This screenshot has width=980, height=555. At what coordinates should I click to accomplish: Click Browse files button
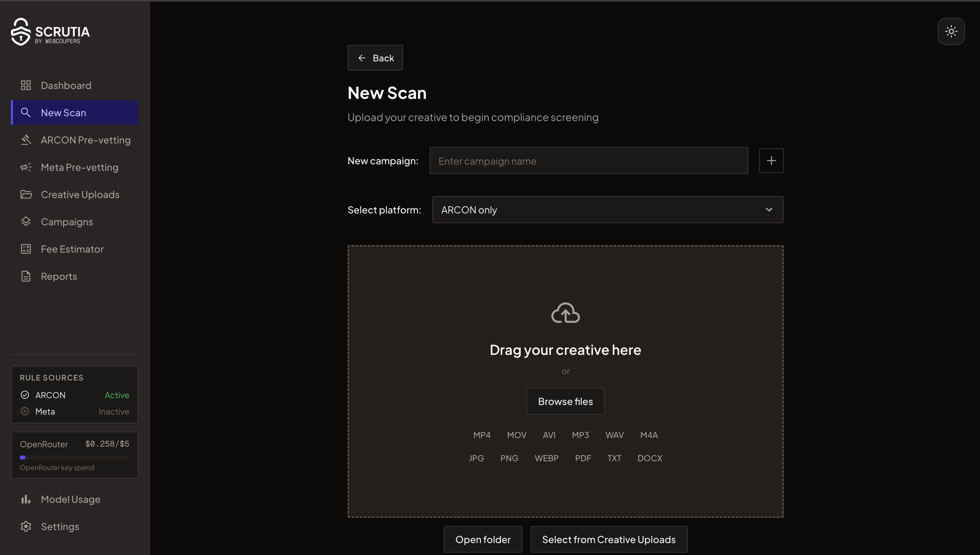coord(566,401)
